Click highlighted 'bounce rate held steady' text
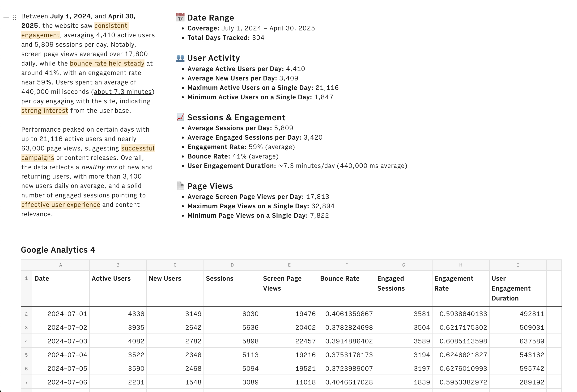Image resolution: width=577 pixels, height=392 pixels. pyautogui.click(x=107, y=63)
